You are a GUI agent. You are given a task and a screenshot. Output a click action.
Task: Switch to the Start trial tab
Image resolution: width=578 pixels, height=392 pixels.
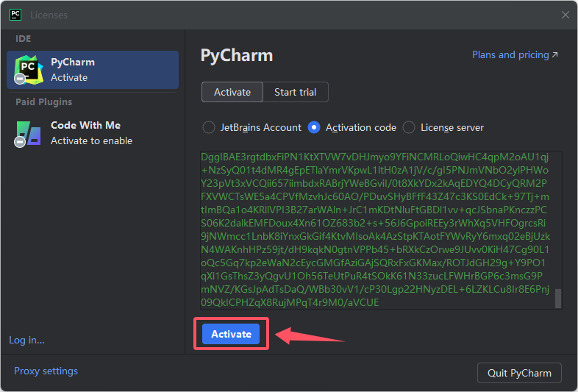pyautogui.click(x=296, y=92)
